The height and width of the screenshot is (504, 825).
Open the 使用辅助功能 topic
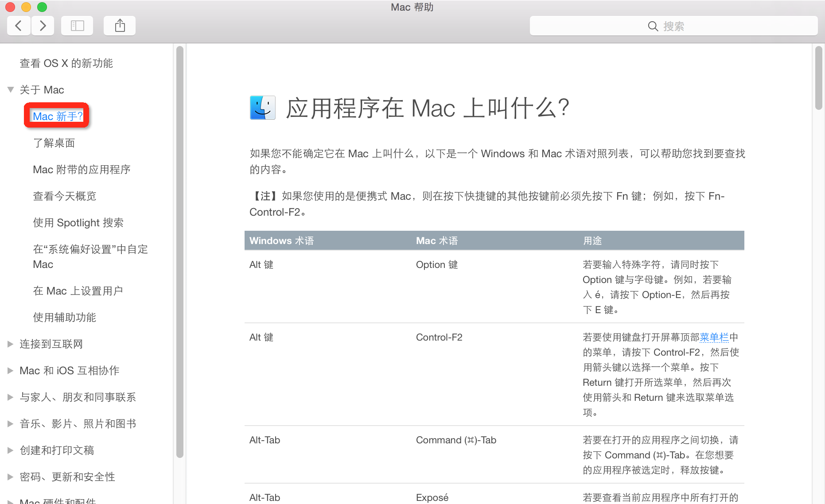(64, 318)
